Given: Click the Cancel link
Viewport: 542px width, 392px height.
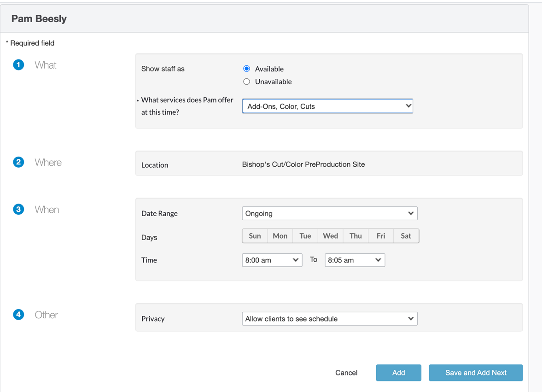Looking at the screenshot, I should [346, 373].
